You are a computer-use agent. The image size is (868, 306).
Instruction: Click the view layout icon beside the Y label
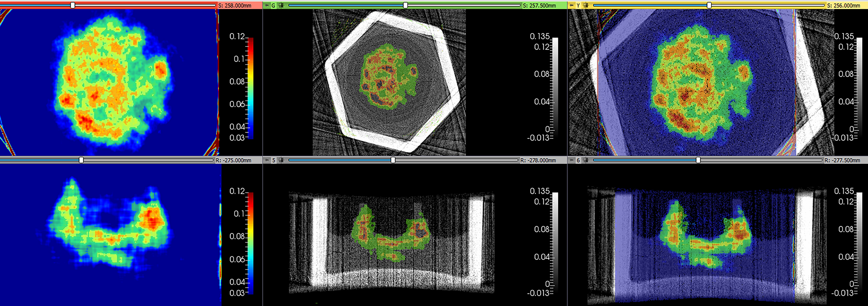pyautogui.click(x=586, y=5)
